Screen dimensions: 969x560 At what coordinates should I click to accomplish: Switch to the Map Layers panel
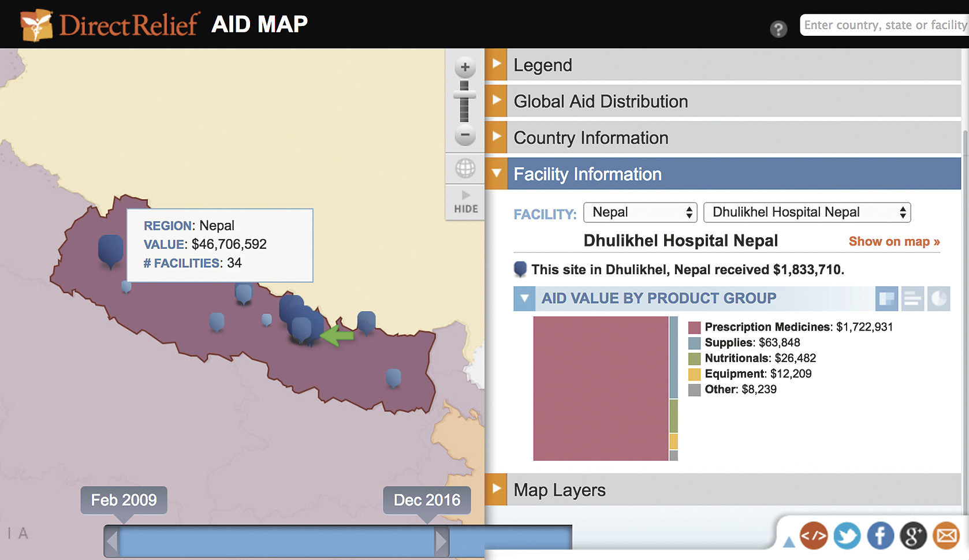(559, 490)
